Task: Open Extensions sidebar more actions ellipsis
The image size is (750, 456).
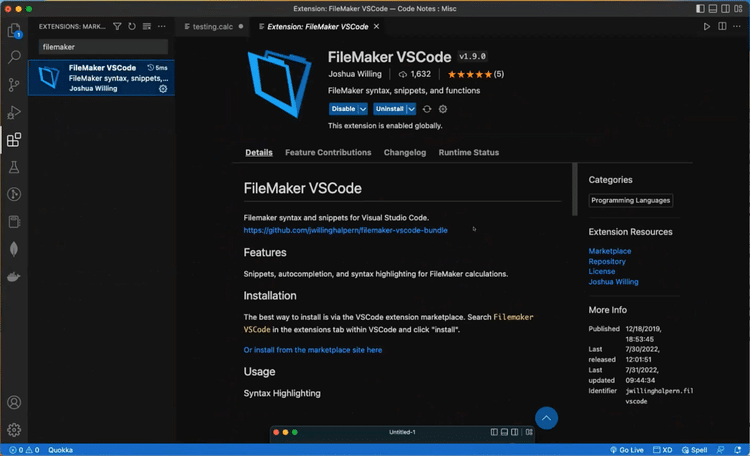Action: 162,26
